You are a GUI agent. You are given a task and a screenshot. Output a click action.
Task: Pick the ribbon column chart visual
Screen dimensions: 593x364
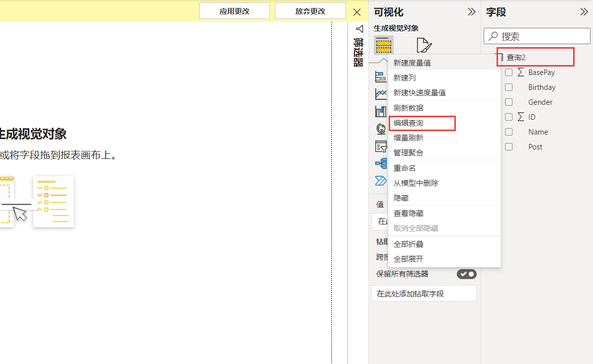pos(381,111)
